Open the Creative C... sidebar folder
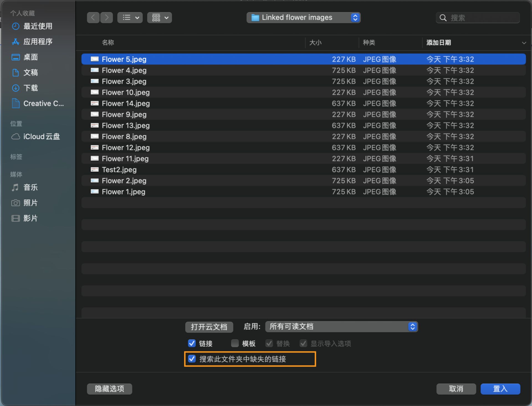Image resolution: width=532 pixels, height=406 pixels. coord(43,103)
